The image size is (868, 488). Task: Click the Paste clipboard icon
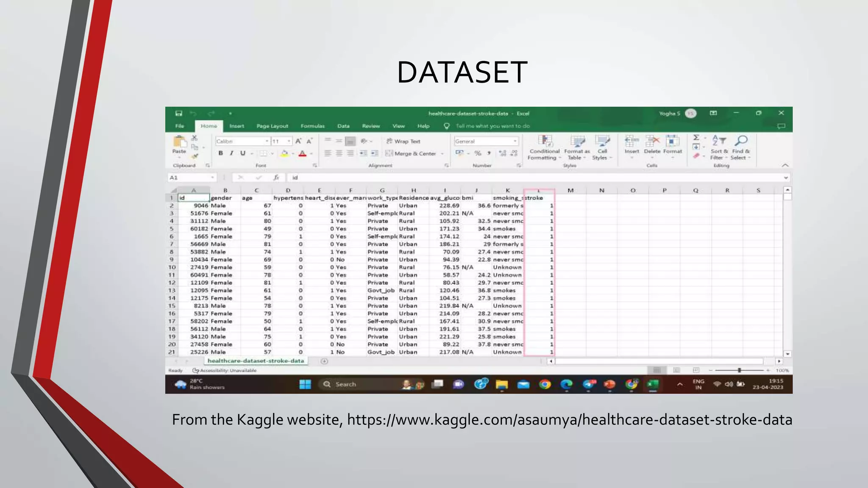click(179, 142)
